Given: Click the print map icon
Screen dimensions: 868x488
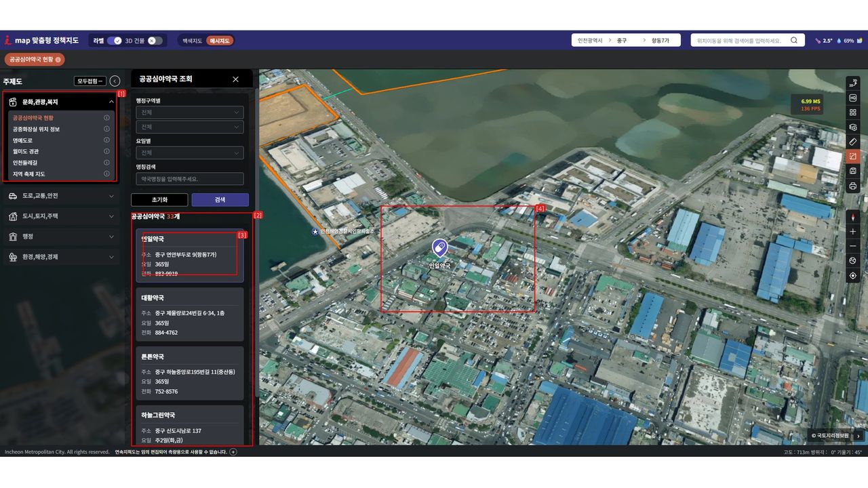Looking at the screenshot, I should (x=852, y=186).
